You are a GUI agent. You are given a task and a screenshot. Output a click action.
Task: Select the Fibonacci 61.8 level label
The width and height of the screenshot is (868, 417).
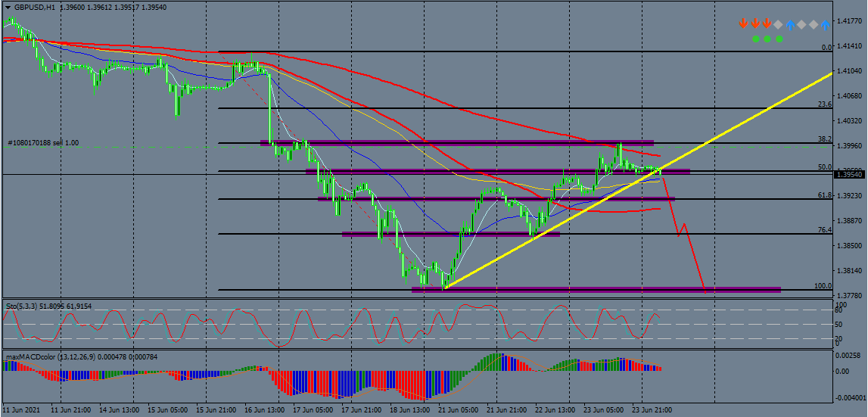point(824,195)
